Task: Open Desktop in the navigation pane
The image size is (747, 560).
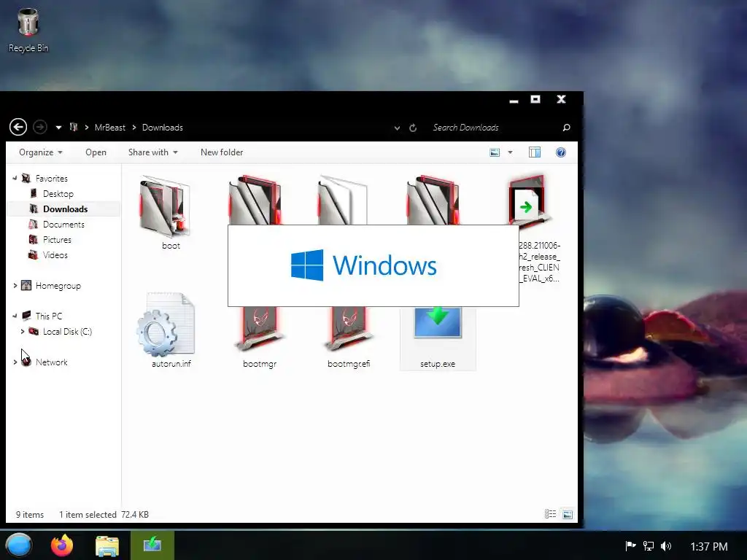Action: tap(58, 194)
